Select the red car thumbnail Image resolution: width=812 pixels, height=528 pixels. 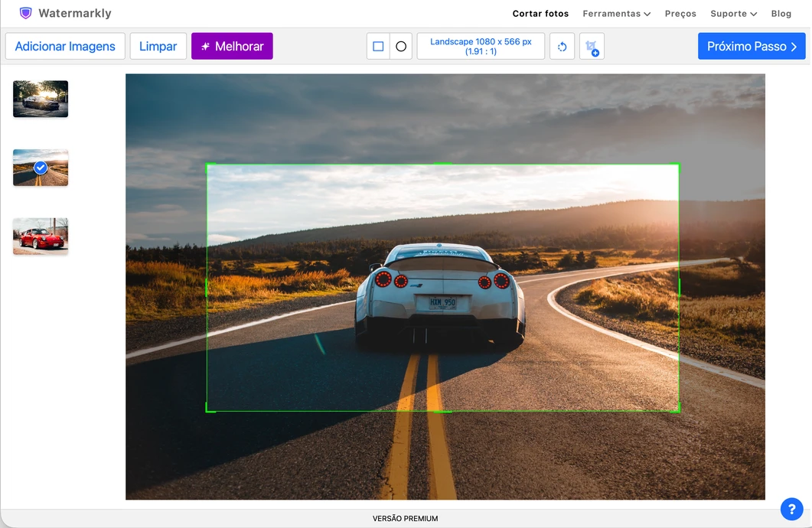pos(41,236)
